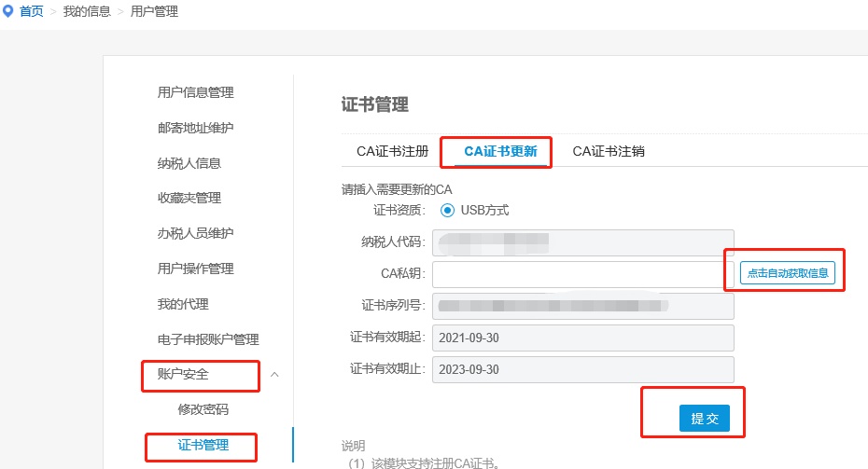Go to 首页 breadcrumb link
This screenshot has width=868, height=469.
pyautogui.click(x=32, y=11)
